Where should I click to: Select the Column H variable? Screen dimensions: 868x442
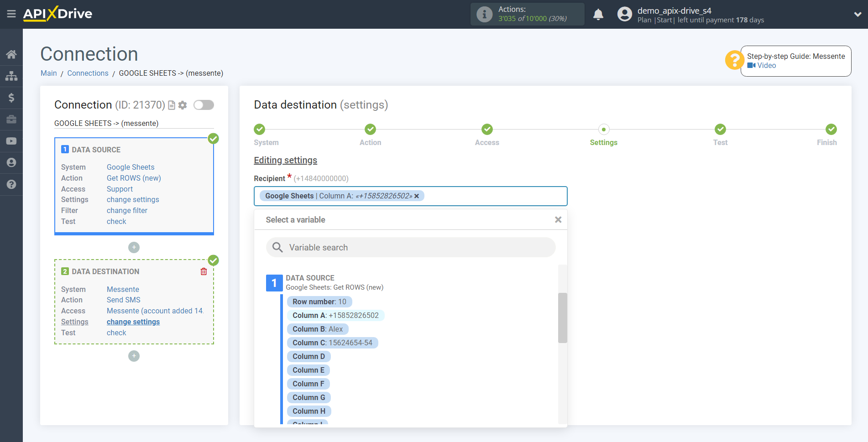pyautogui.click(x=309, y=411)
